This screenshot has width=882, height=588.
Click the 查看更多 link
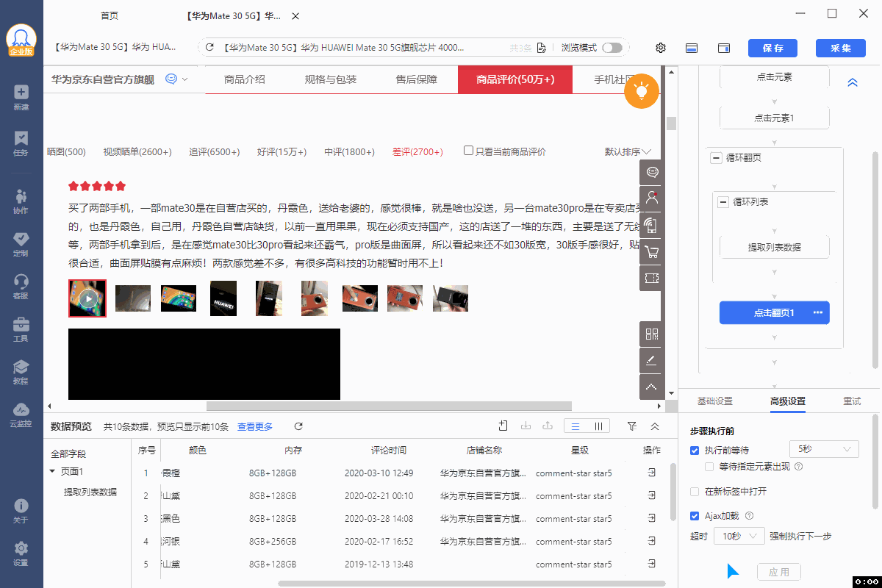[255, 426]
